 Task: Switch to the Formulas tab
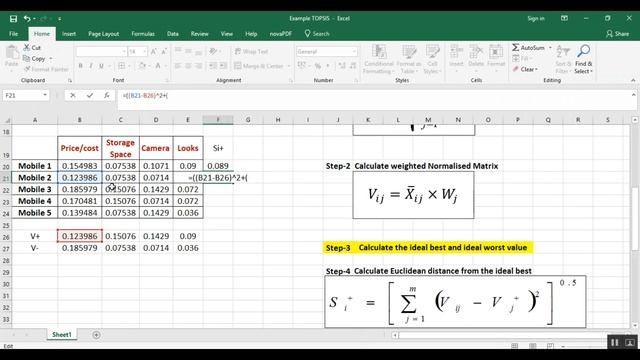(x=143, y=34)
